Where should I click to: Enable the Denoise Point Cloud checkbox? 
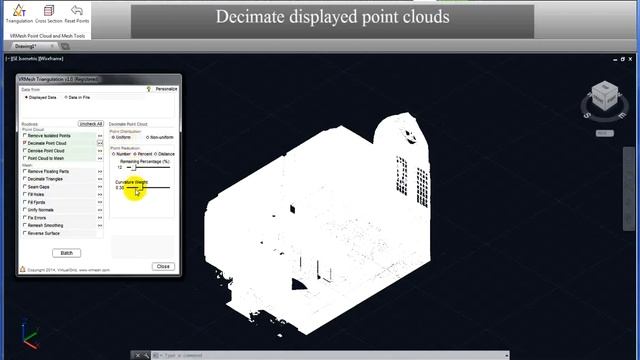[25, 150]
